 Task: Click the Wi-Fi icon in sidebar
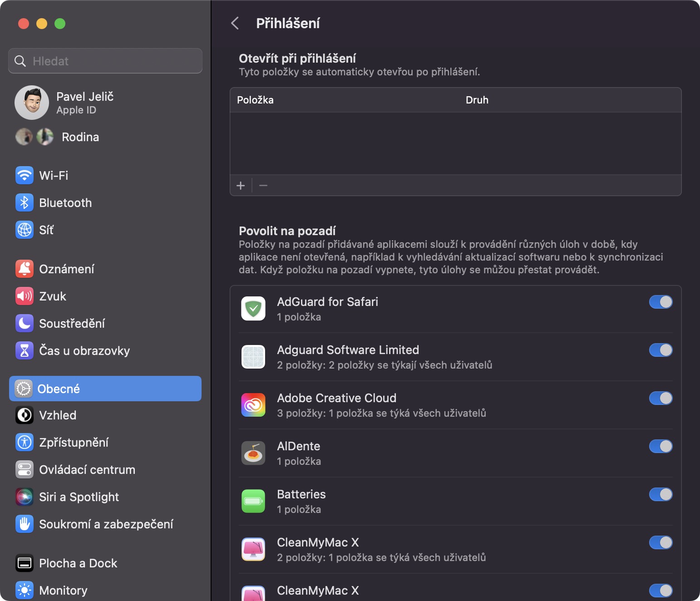pos(25,175)
